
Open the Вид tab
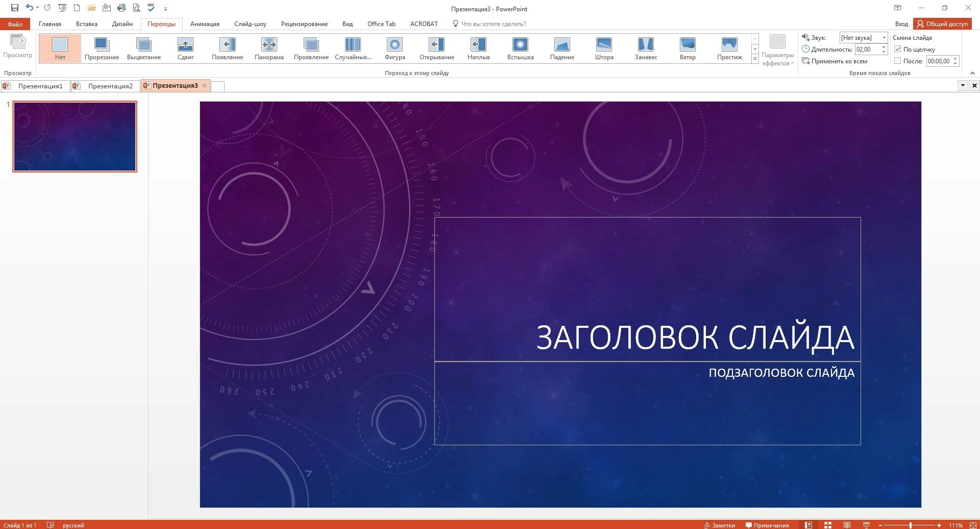pyautogui.click(x=348, y=24)
